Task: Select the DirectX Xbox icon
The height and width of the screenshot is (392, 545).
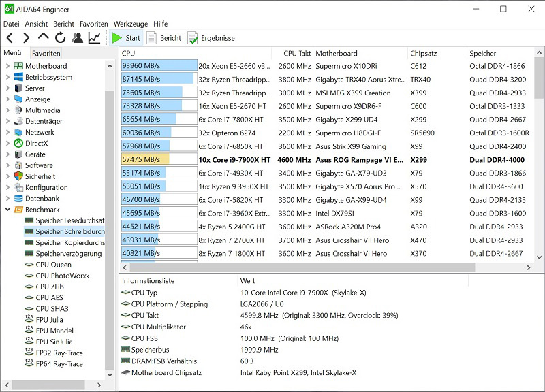Action: pyautogui.click(x=18, y=143)
